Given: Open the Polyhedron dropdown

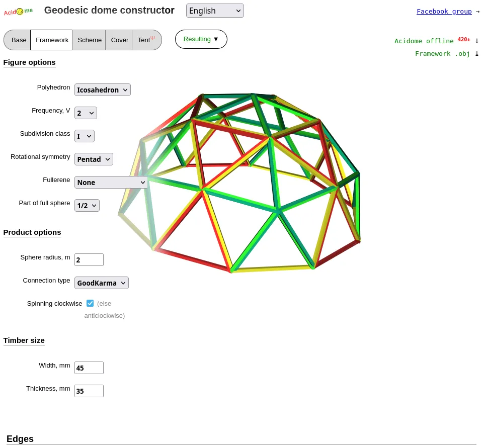Looking at the screenshot, I should pyautogui.click(x=103, y=90).
